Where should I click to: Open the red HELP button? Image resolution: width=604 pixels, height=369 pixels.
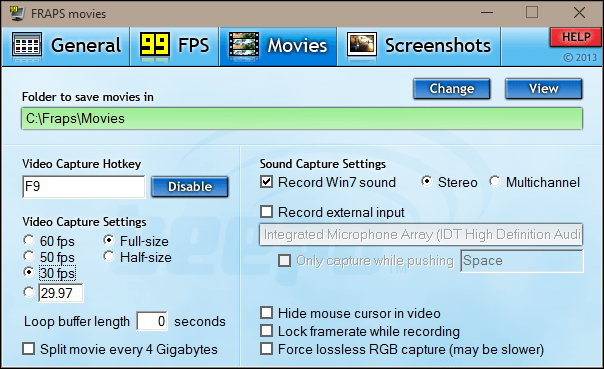[575, 37]
